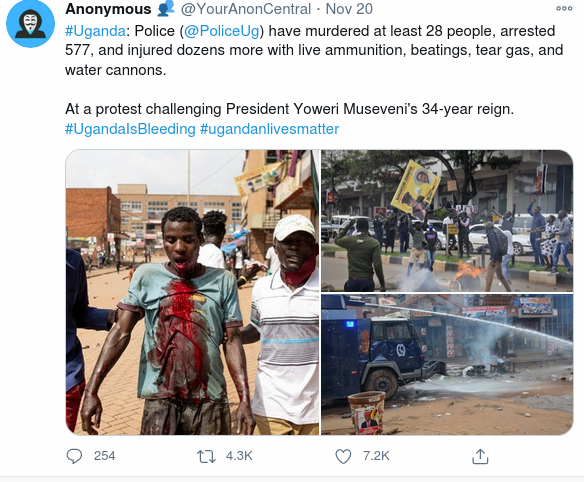View the injured man photo
This screenshot has width=584, height=482.
[193, 292]
